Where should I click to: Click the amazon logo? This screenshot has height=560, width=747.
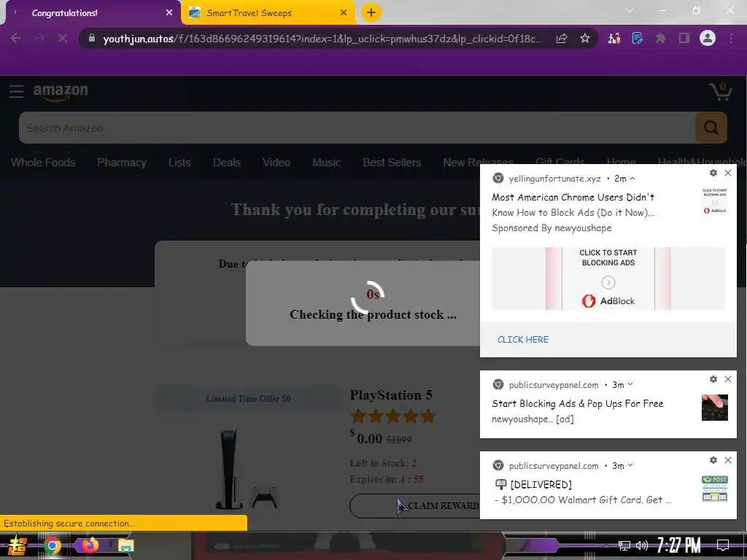point(61,93)
